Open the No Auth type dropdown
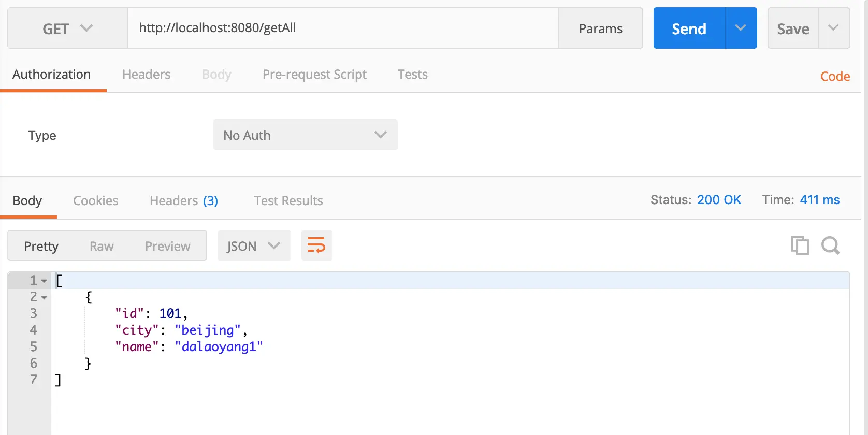 click(x=305, y=135)
